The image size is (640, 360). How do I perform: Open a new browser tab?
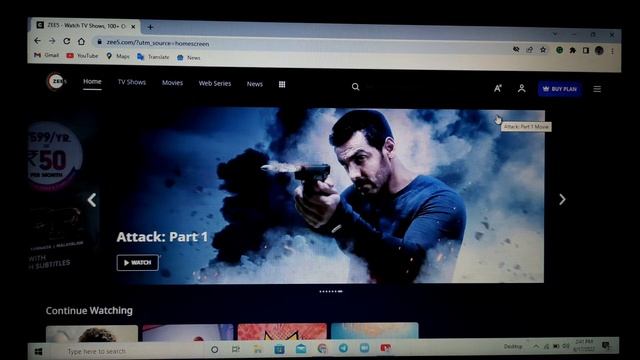point(150,27)
